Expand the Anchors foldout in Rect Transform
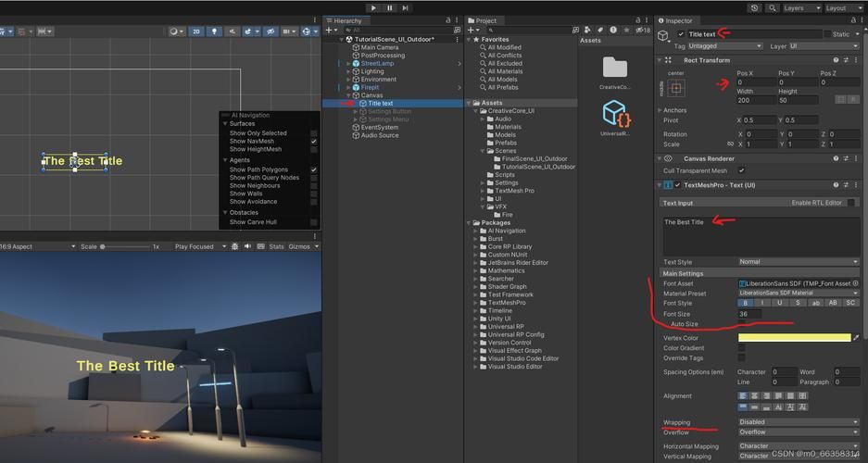The width and height of the screenshot is (868, 463). pyautogui.click(x=660, y=110)
